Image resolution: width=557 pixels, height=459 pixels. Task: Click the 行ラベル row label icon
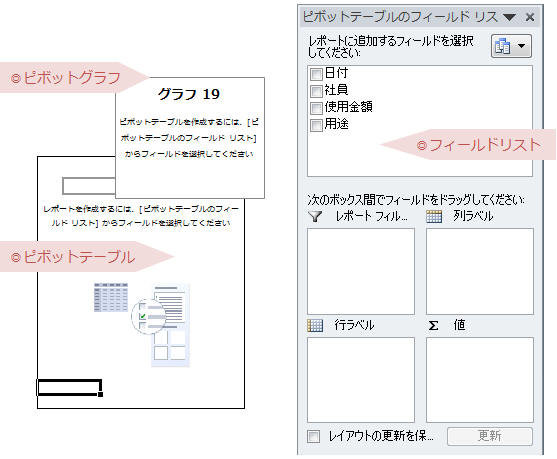(315, 325)
